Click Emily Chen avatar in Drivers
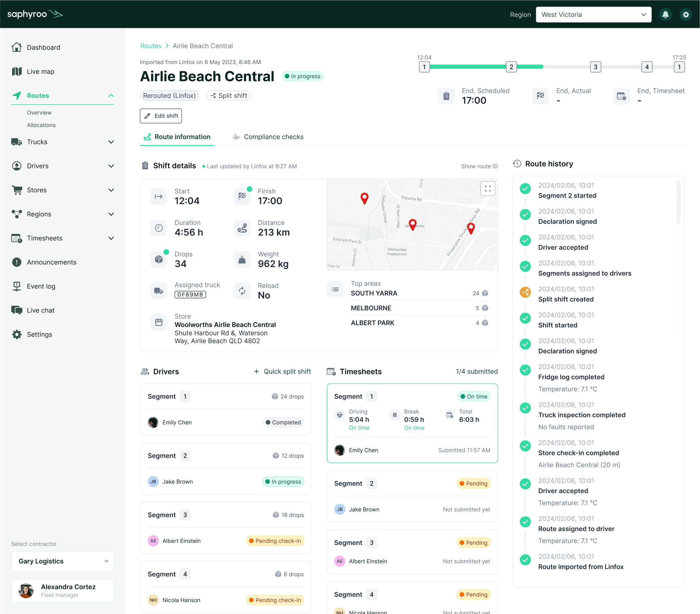700x614 pixels. (x=153, y=422)
